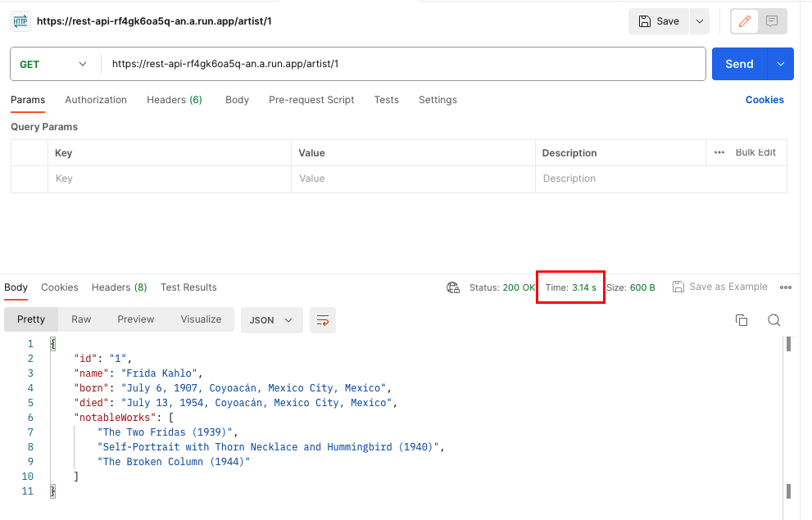Switch to the request Body tab

tap(237, 100)
